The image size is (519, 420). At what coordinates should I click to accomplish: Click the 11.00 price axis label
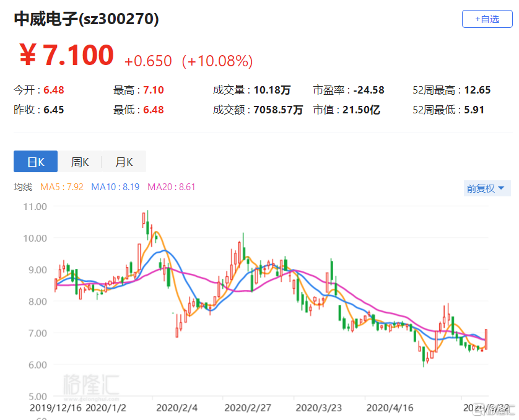tap(35, 207)
